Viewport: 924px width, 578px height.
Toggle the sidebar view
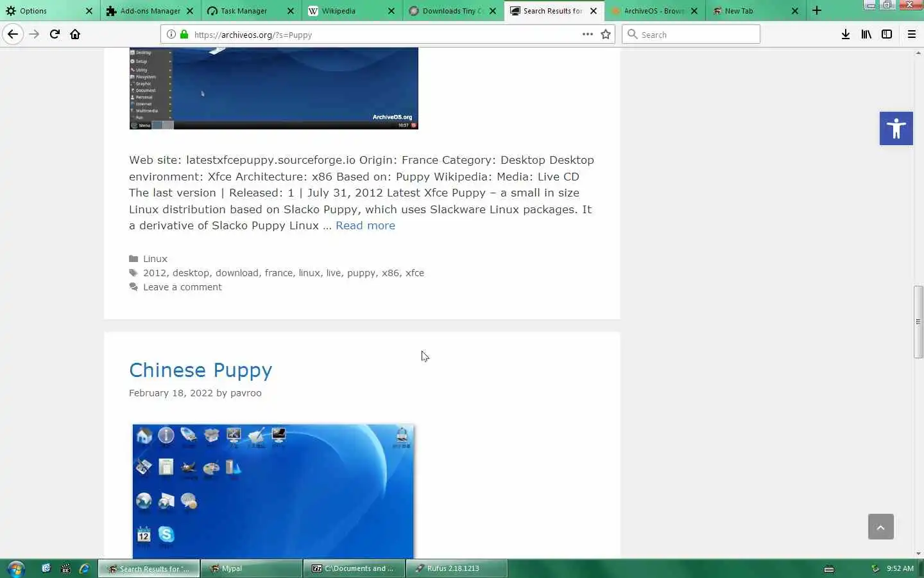(x=887, y=34)
